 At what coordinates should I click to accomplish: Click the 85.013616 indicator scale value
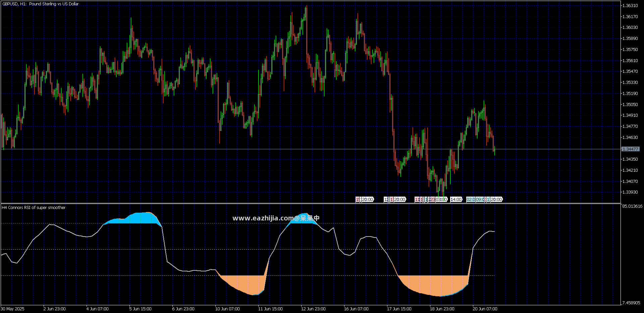click(632, 206)
